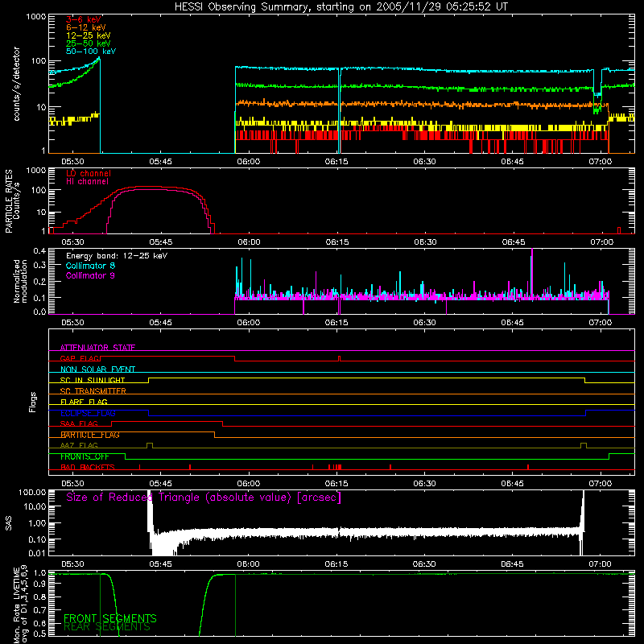Select the 6-12 keV legend label

[x=85, y=27]
